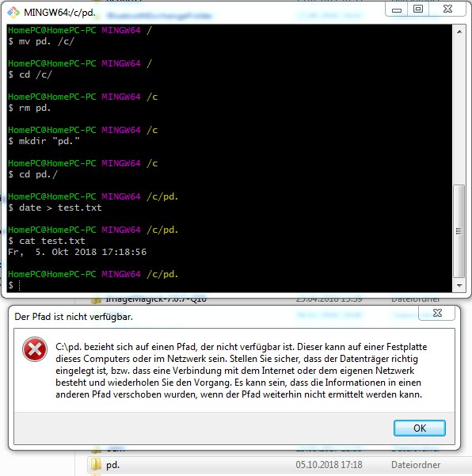Select the pd. folder name in the list

[x=112, y=465]
